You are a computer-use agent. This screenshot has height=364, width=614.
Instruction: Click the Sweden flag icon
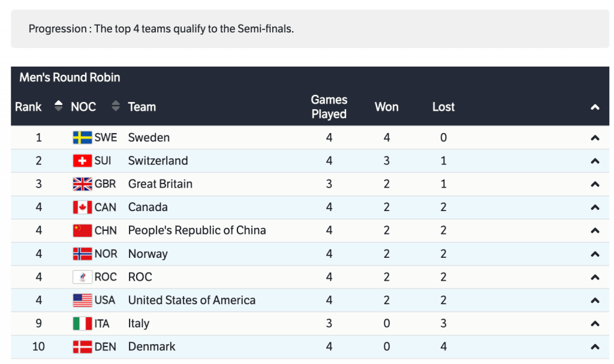click(x=82, y=138)
